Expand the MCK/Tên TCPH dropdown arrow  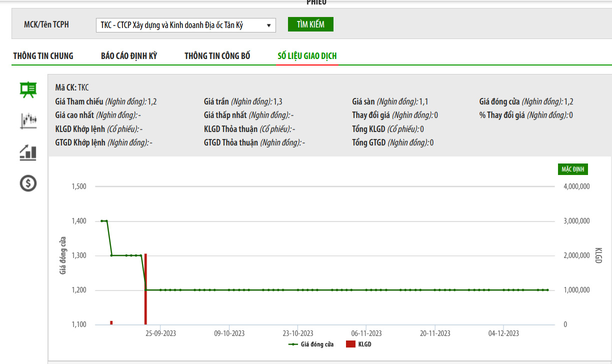(x=268, y=25)
